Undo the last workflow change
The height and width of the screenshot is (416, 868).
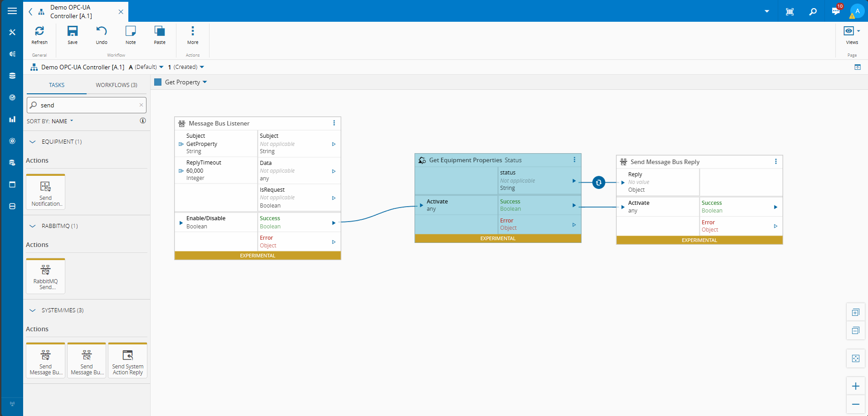click(x=102, y=35)
